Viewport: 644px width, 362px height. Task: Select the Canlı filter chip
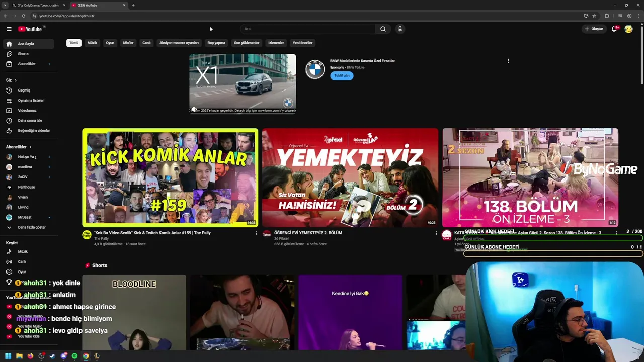pos(146,43)
